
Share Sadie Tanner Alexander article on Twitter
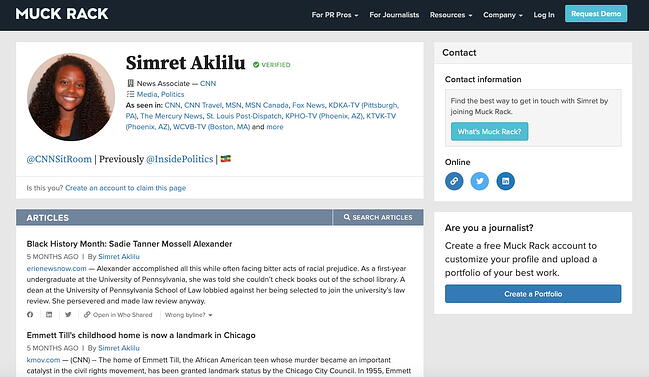pos(68,315)
